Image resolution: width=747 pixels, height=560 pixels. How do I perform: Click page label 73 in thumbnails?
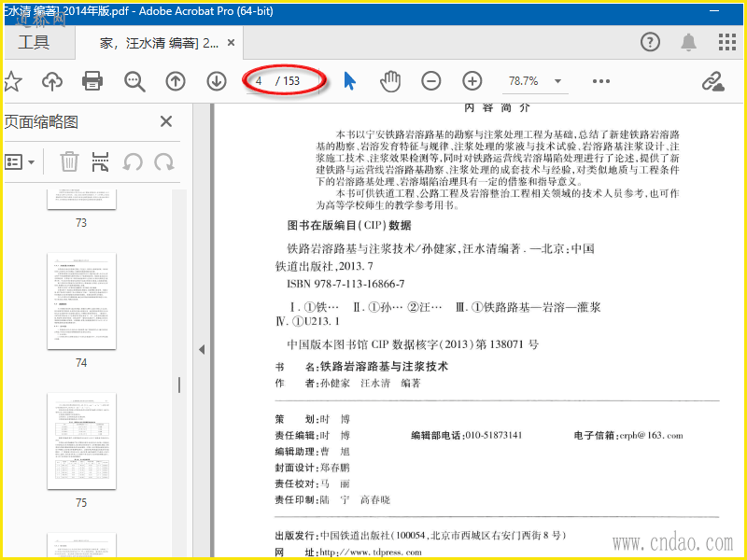point(81,223)
